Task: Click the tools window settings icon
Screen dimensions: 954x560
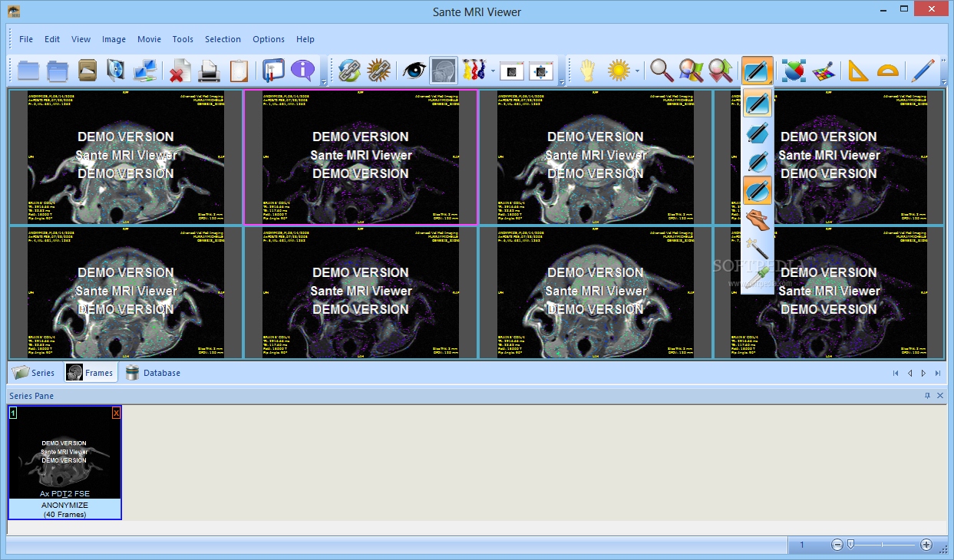Action: [273, 71]
